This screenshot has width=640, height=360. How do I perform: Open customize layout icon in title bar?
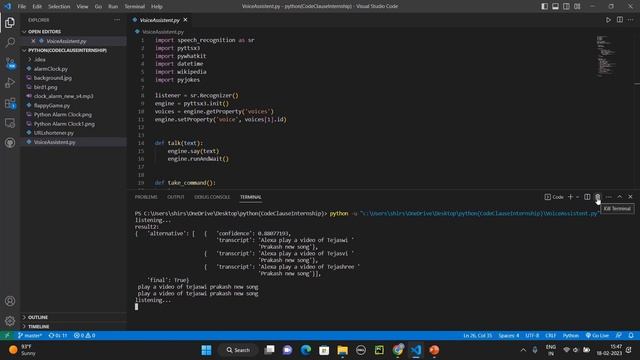577,6
